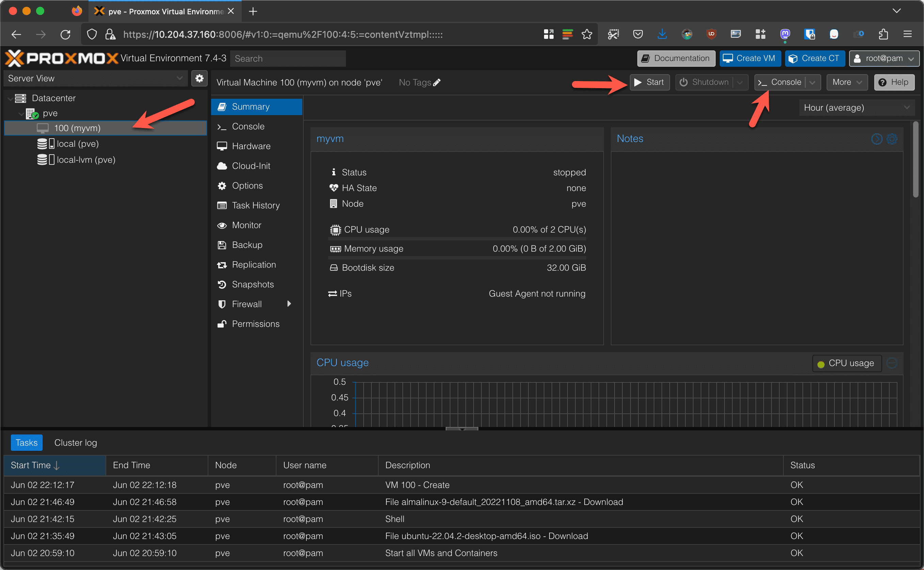Click the Proxmox Search field
This screenshot has height=570, width=924.
[x=288, y=59]
